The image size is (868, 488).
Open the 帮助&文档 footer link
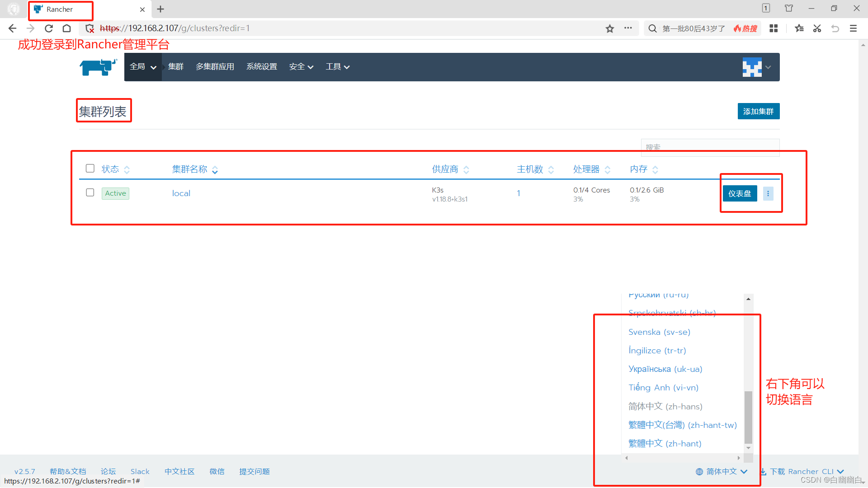[68, 472]
